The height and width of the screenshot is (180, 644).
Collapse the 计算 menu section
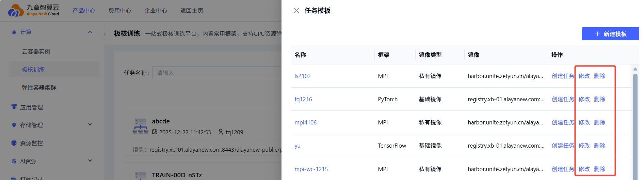[x=90, y=32]
